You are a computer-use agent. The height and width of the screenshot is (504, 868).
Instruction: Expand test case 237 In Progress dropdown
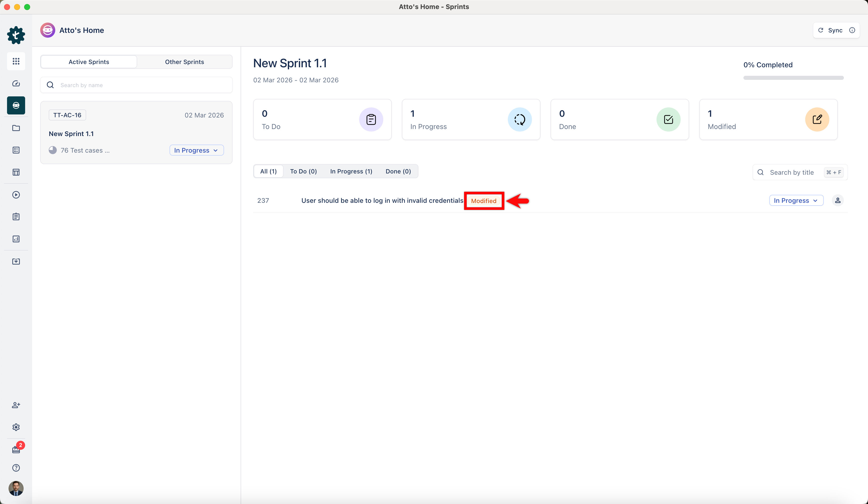(x=796, y=200)
